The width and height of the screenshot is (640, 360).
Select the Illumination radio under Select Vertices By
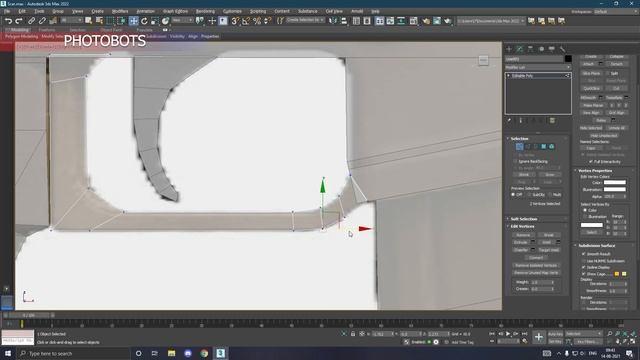pos(585,216)
